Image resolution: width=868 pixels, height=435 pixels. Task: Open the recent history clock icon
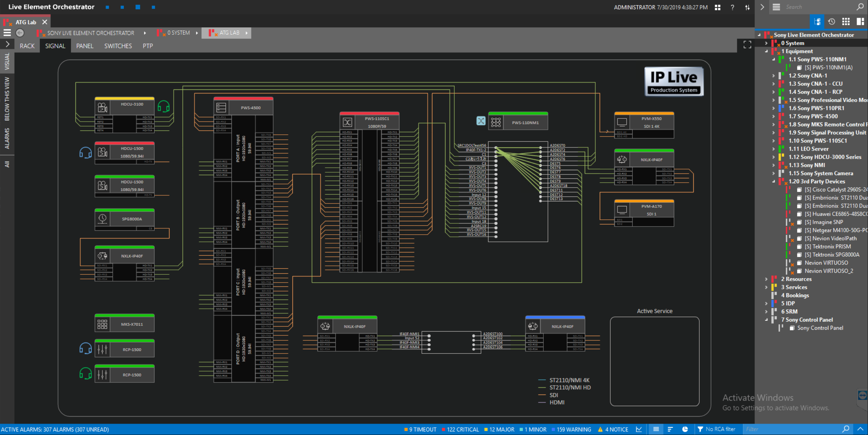tap(831, 22)
